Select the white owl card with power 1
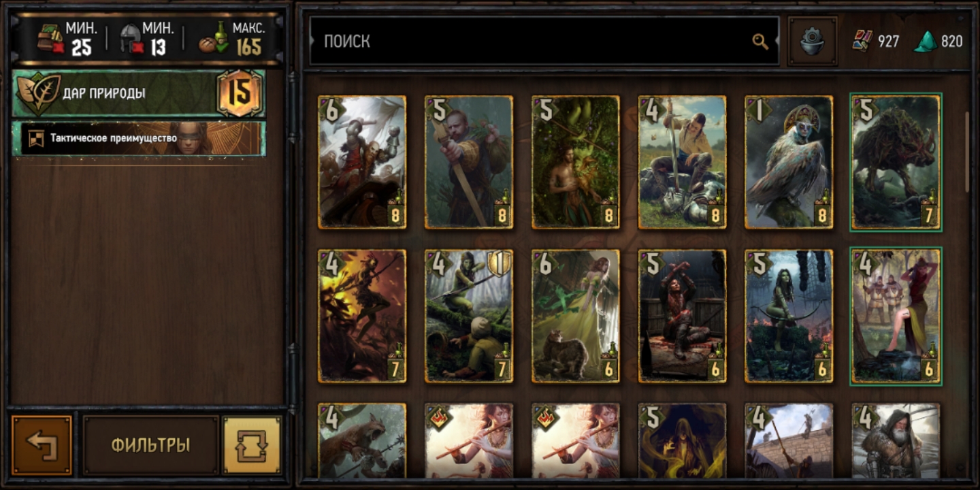 pos(789,162)
